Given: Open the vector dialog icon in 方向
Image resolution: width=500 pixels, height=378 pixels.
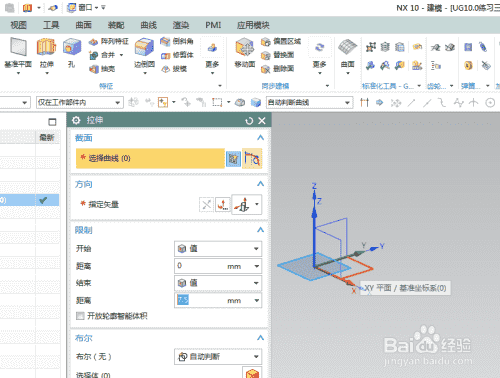Looking at the screenshot, I should click(x=222, y=204).
